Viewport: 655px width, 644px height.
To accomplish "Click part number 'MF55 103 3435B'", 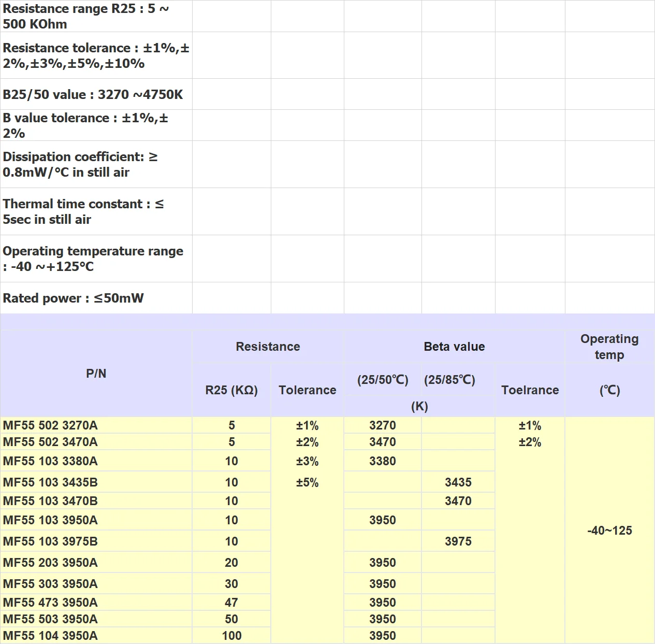I will pos(96,482).
